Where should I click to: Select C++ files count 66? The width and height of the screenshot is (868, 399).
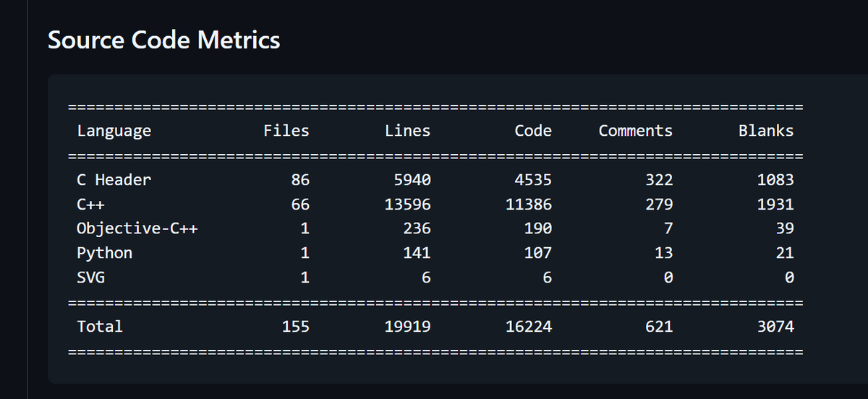[x=300, y=205]
